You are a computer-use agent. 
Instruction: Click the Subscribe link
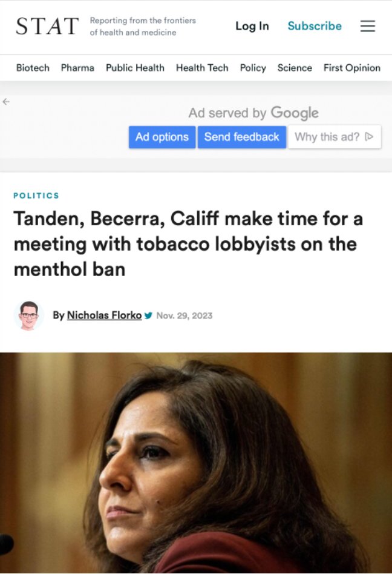315,26
